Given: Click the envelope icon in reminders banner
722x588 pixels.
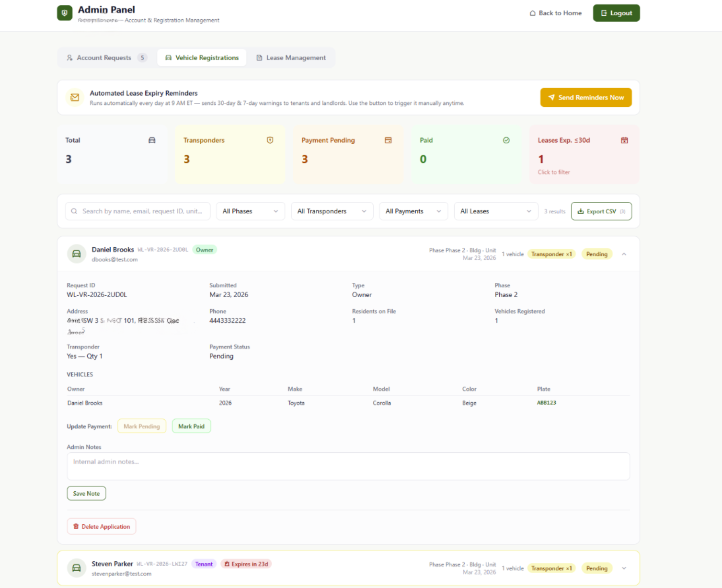Looking at the screenshot, I should 75,97.
